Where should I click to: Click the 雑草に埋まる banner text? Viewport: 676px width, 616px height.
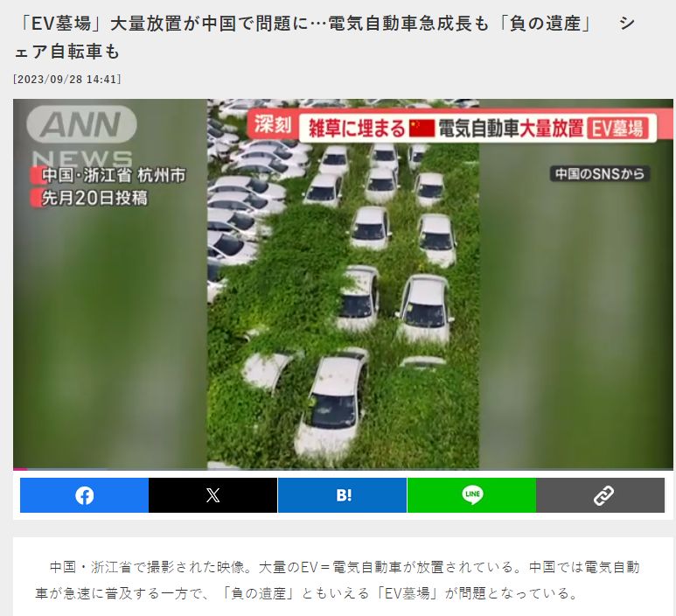pyautogui.click(x=357, y=129)
